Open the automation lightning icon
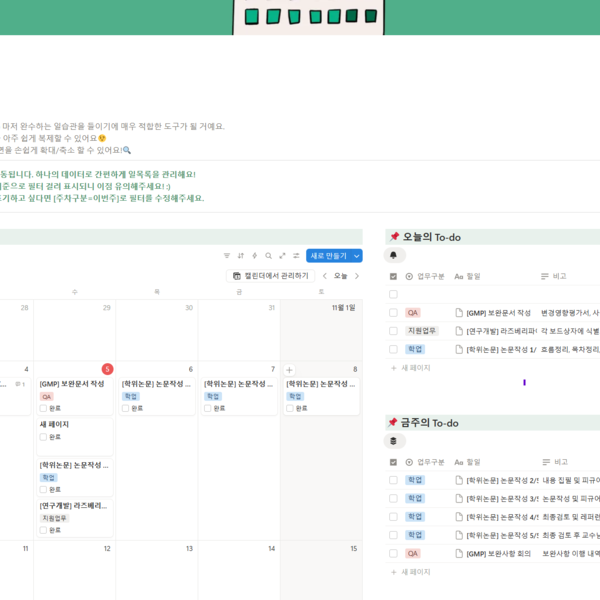 click(x=254, y=256)
